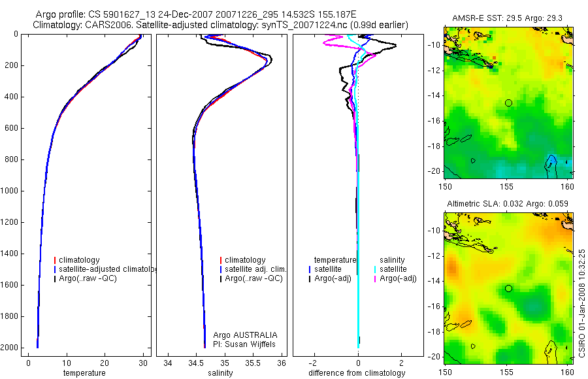Click the 'salinity' x-axis label of the second panel
This screenshot has height=379, width=588.
[220, 372]
